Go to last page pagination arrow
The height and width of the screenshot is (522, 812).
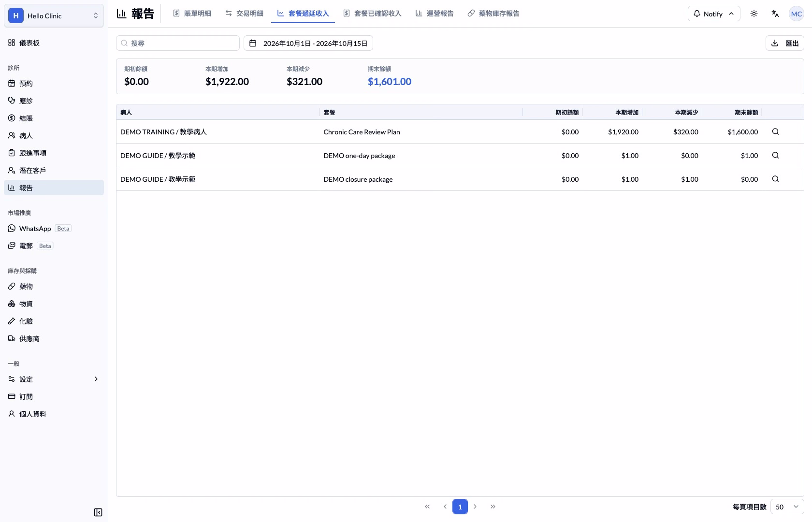click(x=493, y=507)
